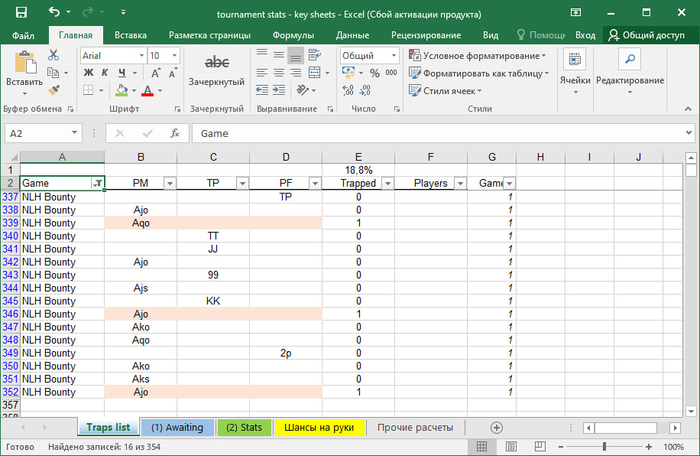Click the Общий доступ share button
Screen dimensions: 700x456
point(645,35)
